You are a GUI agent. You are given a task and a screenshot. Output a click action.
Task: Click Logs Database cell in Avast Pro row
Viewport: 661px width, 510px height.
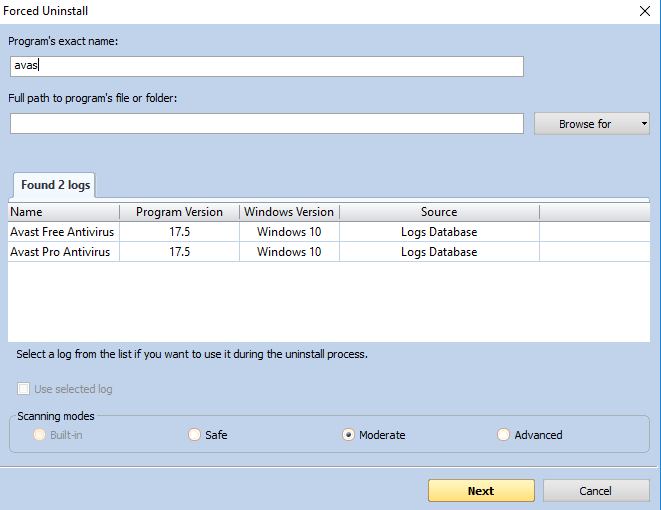click(439, 252)
